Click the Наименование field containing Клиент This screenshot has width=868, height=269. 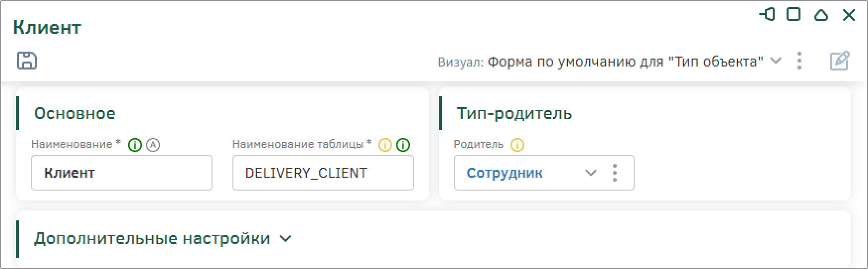tap(122, 173)
